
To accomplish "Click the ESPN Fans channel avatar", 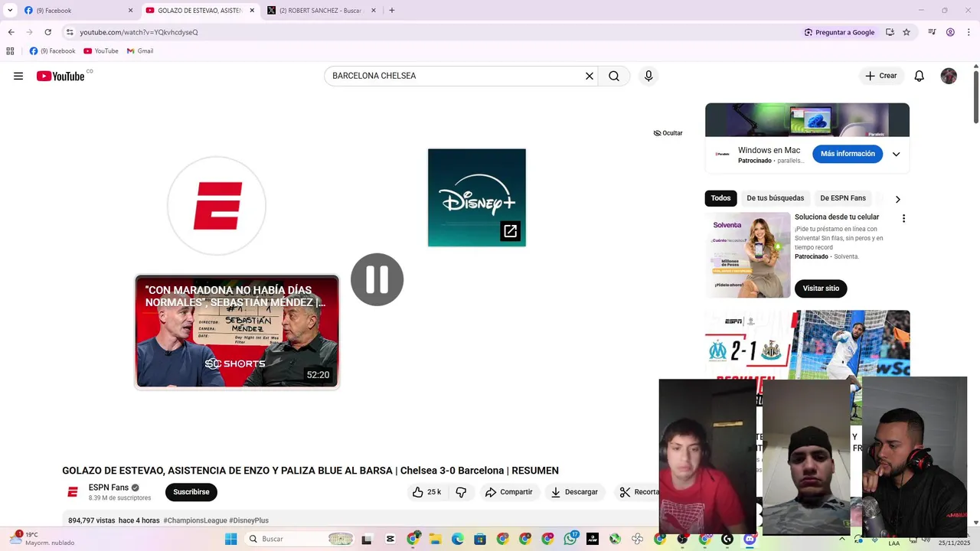I will [73, 492].
